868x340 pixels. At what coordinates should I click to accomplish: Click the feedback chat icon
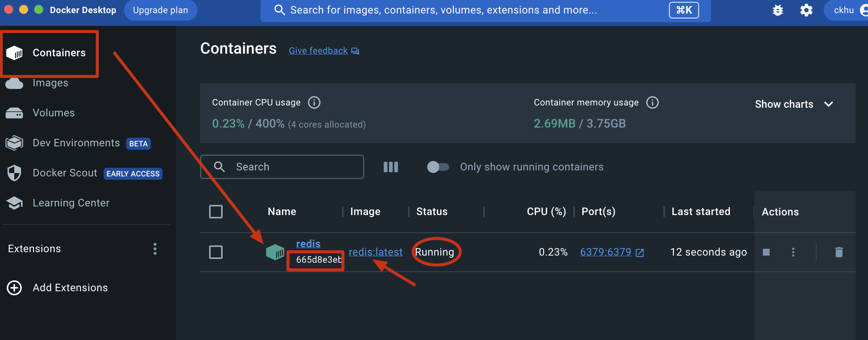(x=355, y=51)
